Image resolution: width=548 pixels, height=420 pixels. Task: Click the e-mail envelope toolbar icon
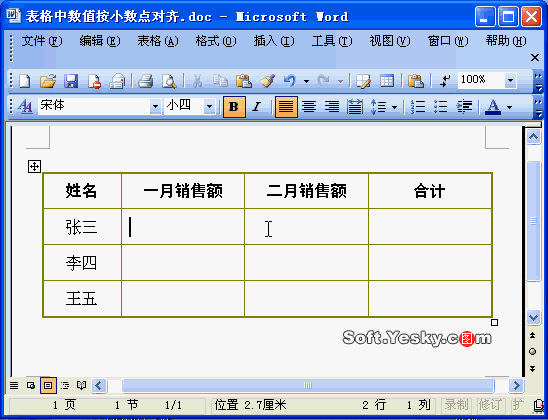[117, 81]
